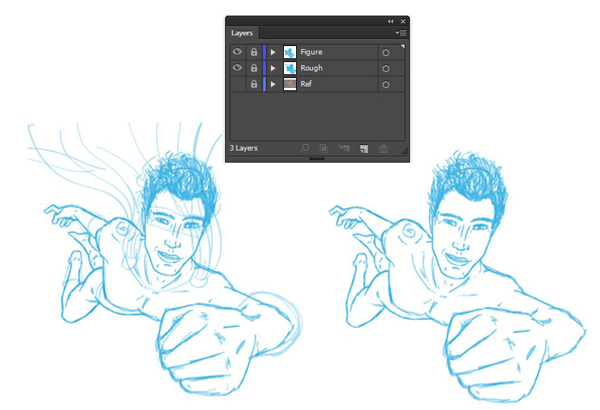Viewport: 600px width, 410px height.
Task: Open the Layers panel flyout menu
Action: [x=401, y=33]
